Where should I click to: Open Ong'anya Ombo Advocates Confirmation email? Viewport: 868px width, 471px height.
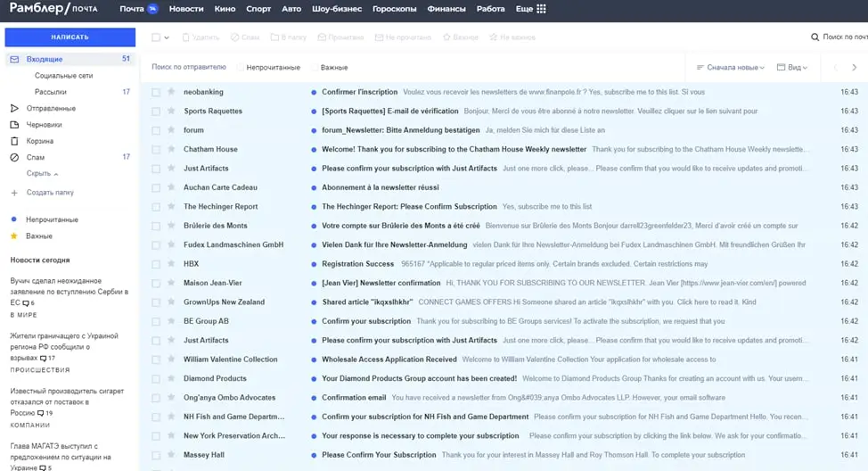click(354, 398)
